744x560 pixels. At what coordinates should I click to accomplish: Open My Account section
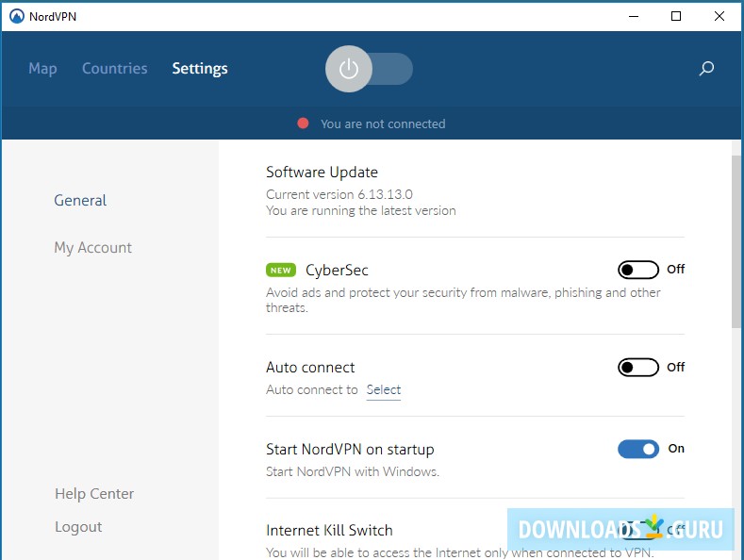[93, 248]
